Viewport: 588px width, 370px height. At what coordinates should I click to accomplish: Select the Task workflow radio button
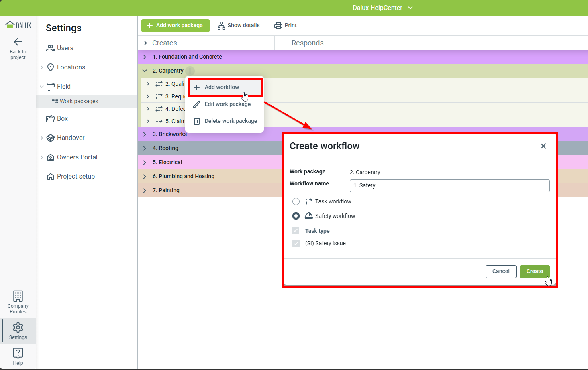pyautogui.click(x=296, y=201)
